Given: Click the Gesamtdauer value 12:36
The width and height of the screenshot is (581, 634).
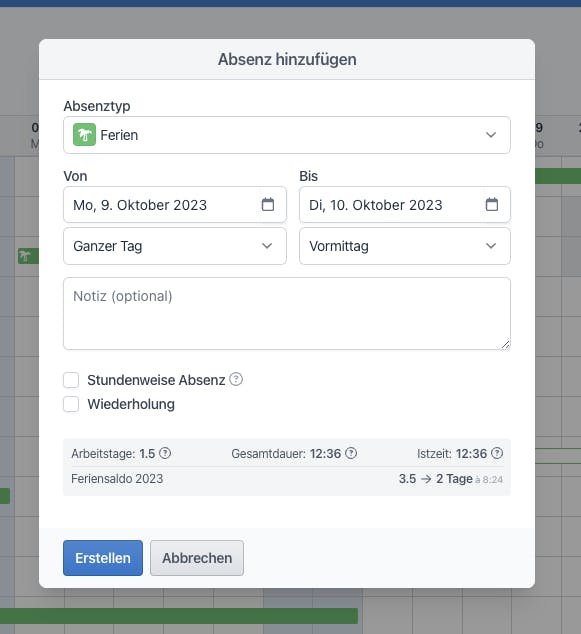Looking at the screenshot, I should pos(325,454).
